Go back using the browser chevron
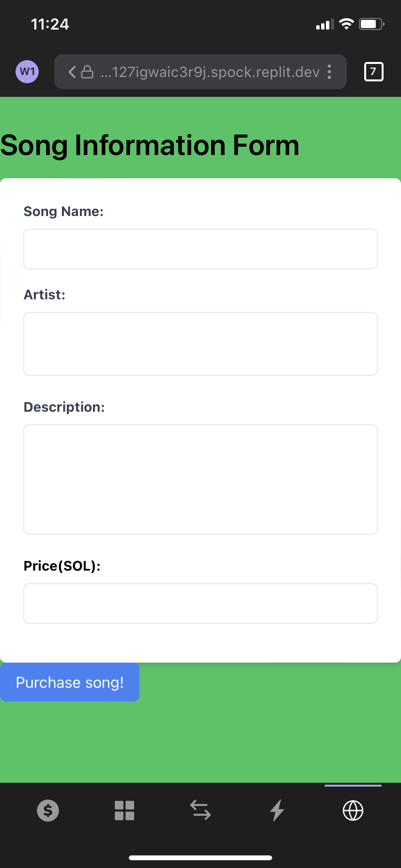This screenshot has width=401, height=868. pyautogui.click(x=72, y=72)
